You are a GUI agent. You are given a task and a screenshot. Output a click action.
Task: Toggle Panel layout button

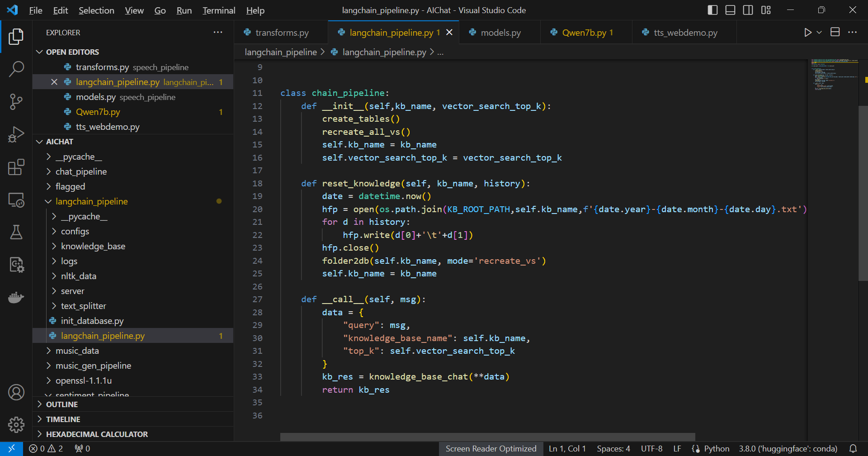tap(730, 10)
